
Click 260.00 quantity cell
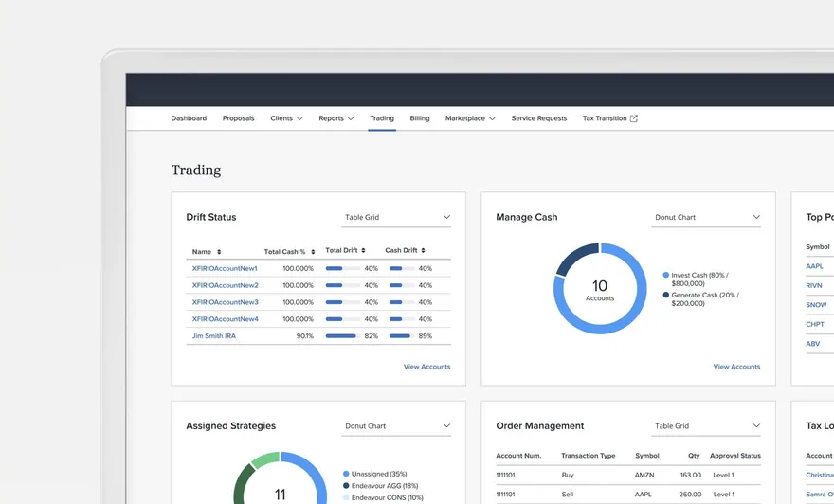tap(690, 494)
